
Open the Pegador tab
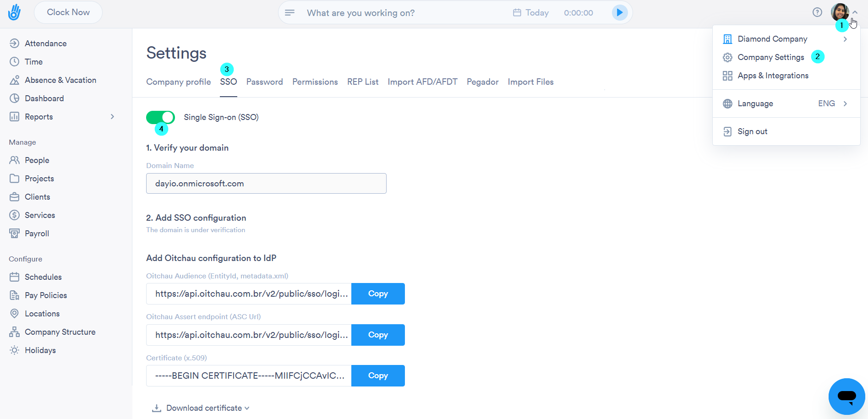click(x=483, y=82)
